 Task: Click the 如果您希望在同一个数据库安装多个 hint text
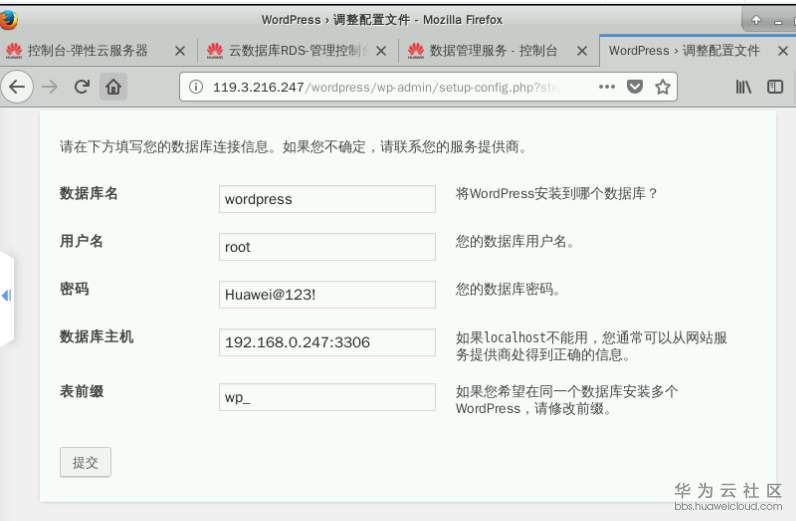tap(567, 400)
